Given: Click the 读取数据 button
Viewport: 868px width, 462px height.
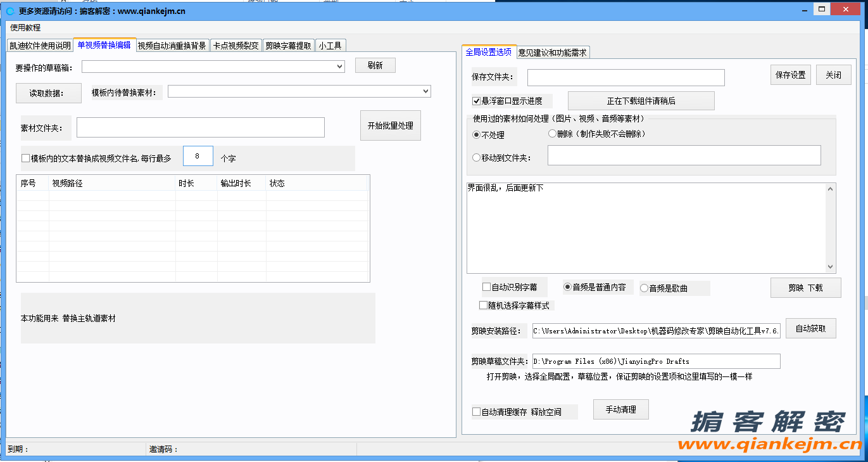Looking at the screenshot, I should pos(49,93).
